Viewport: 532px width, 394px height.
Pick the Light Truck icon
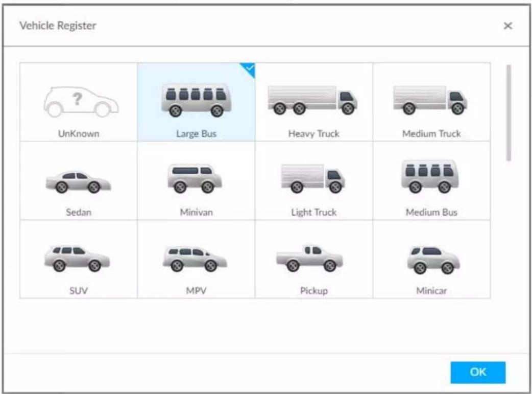tap(313, 179)
